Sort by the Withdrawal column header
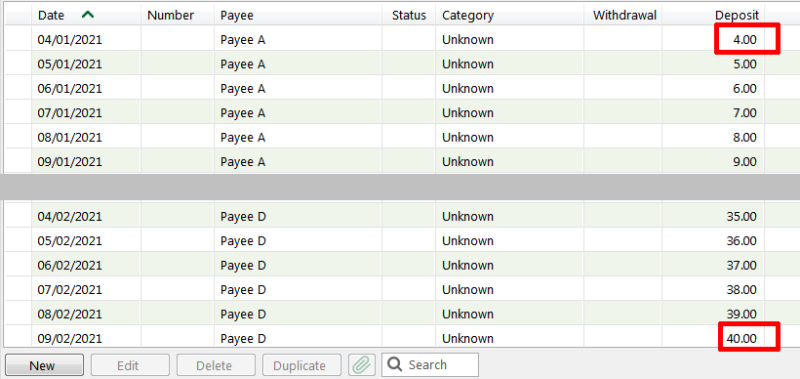Screen dimensions: 800x379 [x=624, y=15]
